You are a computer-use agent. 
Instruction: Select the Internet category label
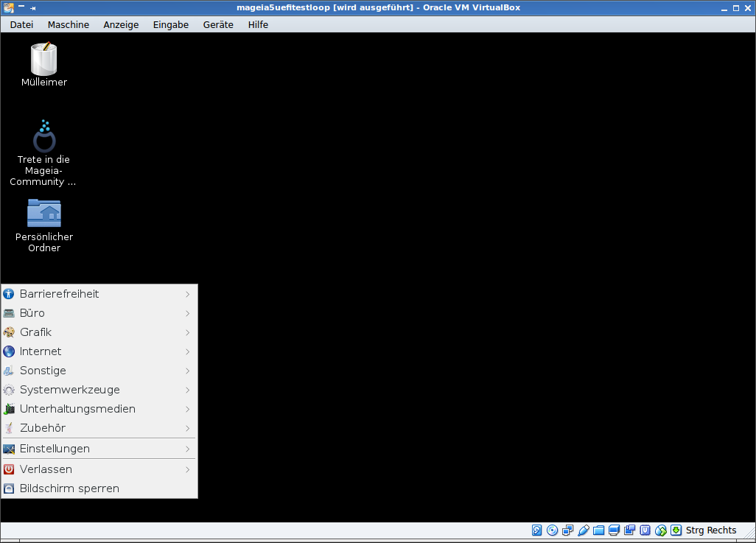pyautogui.click(x=41, y=351)
